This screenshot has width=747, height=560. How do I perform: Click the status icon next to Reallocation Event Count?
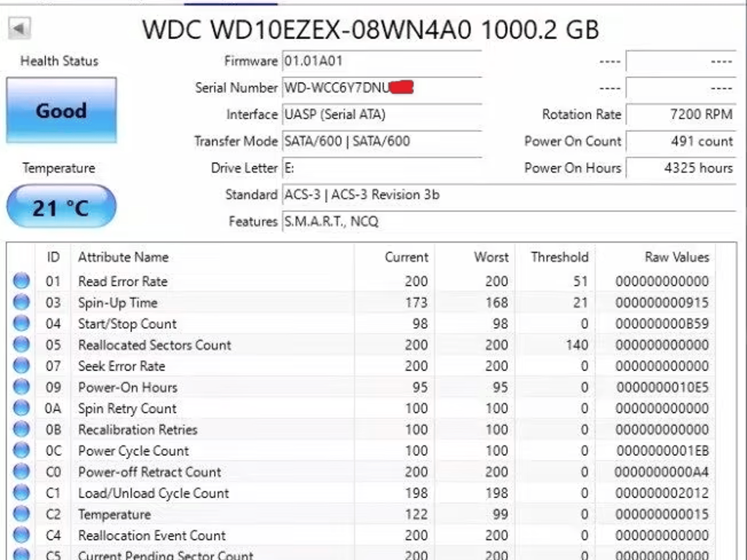(22, 535)
